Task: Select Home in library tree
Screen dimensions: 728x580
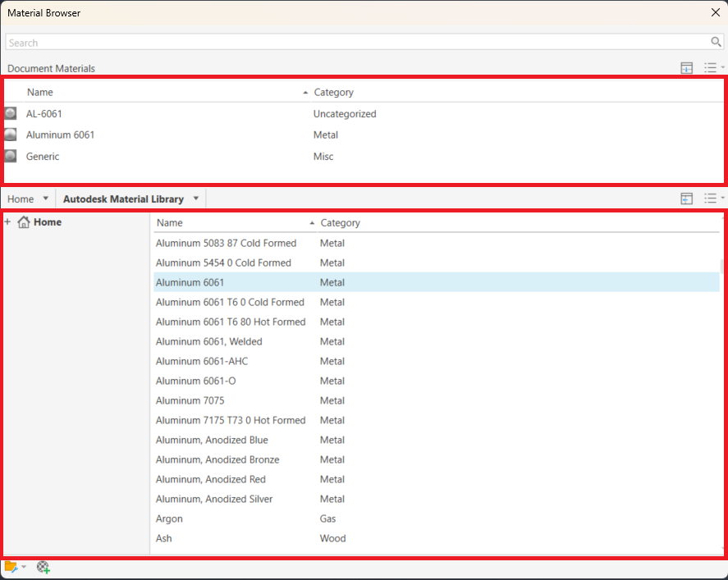Action: click(x=39, y=222)
